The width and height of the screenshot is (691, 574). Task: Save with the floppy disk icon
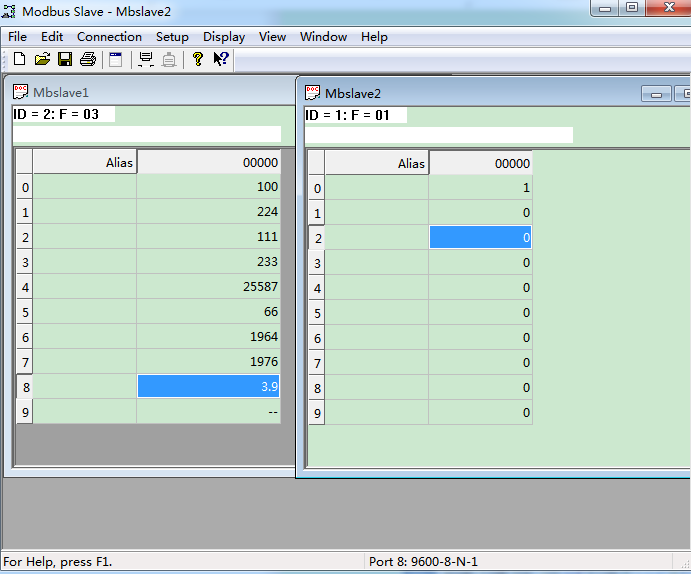click(x=65, y=59)
